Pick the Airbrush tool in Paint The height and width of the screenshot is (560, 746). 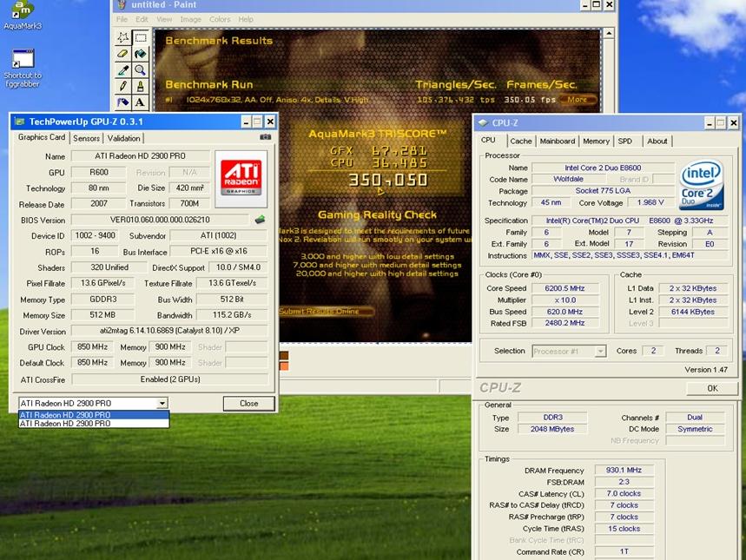[123, 102]
